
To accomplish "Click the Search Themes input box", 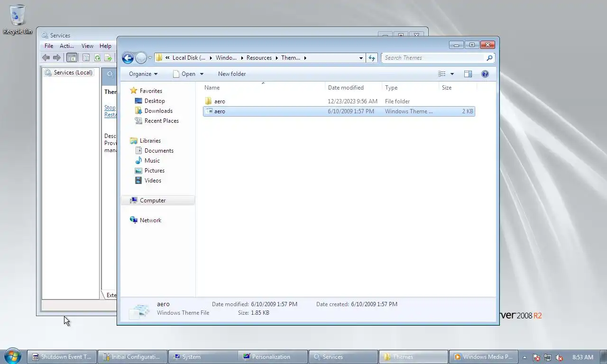I will click(x=433, y=58).
